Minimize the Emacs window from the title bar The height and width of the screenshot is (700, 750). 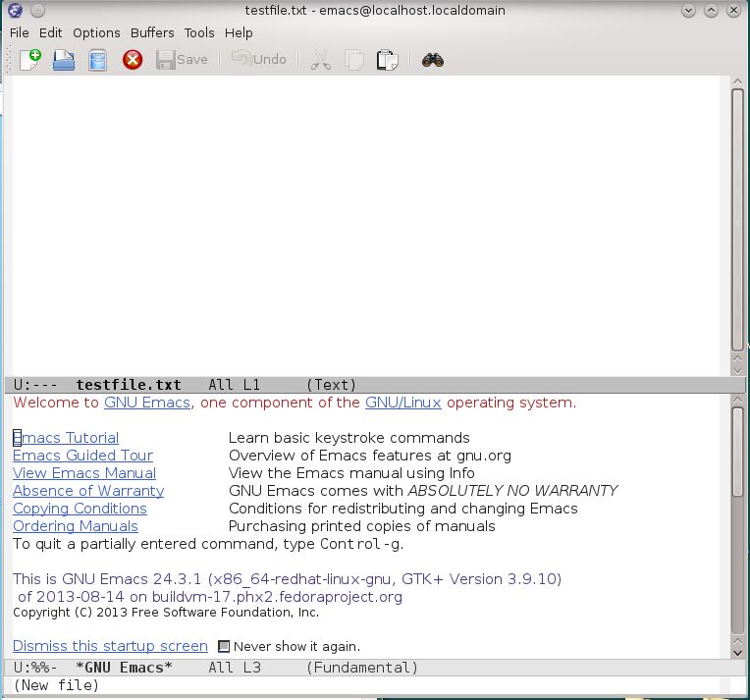point(688,11)
